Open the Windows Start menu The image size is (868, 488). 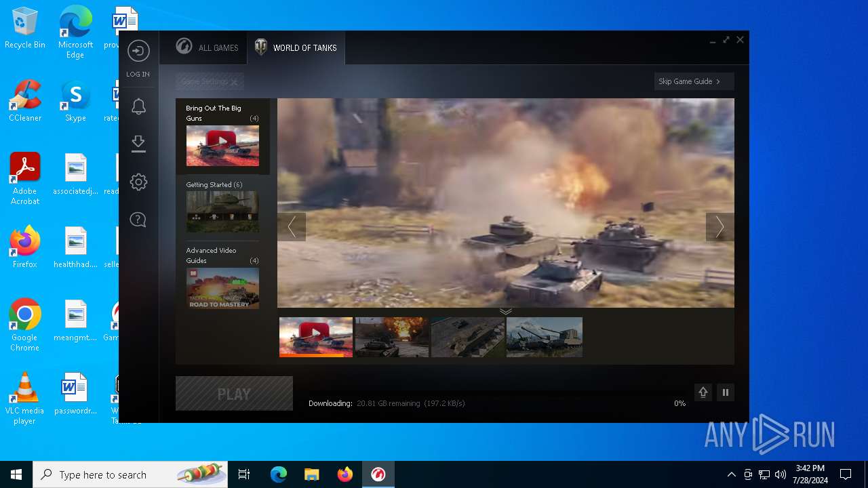[x=16, y=474]
